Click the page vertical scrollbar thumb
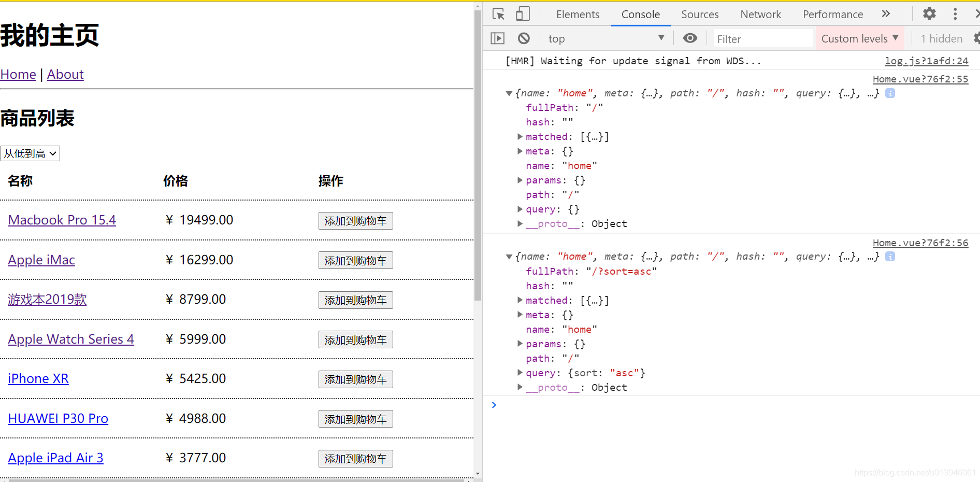Viewport: 980px width, 482px height. click(478, 155)
